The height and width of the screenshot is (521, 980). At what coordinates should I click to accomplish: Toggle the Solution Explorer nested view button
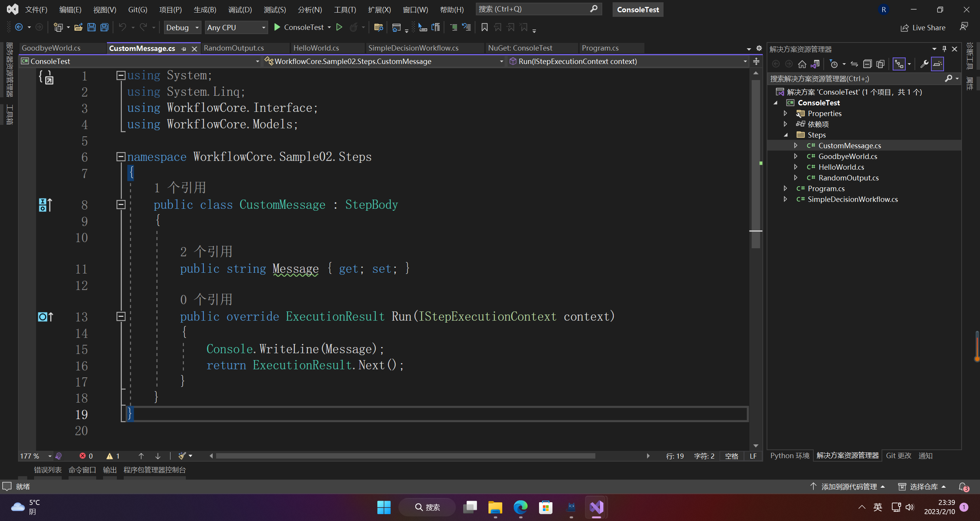pyautogui.click(x=899, y=64)
